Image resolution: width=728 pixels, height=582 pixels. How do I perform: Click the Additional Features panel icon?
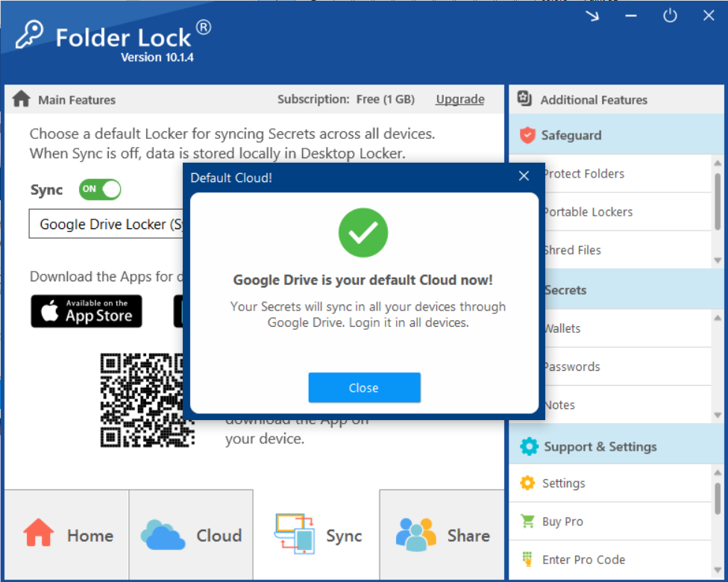(x=524, y=98)
